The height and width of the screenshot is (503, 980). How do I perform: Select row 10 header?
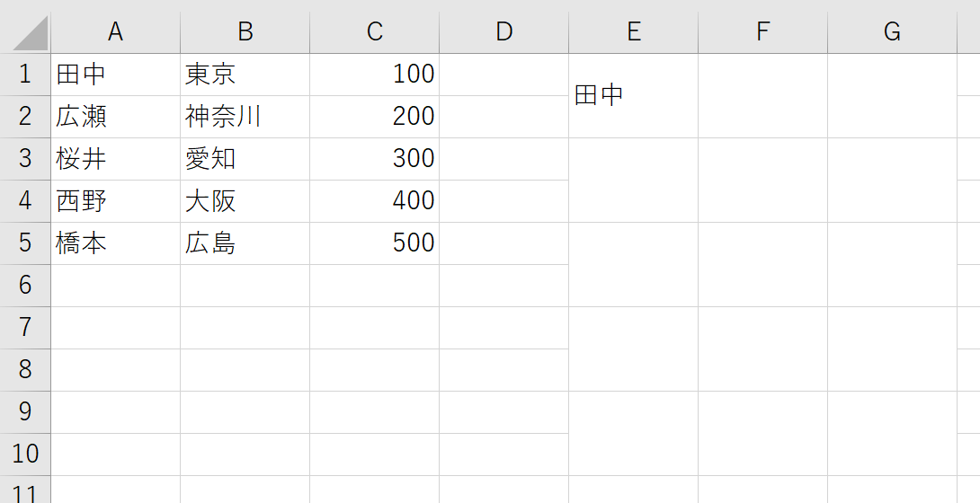[25, 454]
